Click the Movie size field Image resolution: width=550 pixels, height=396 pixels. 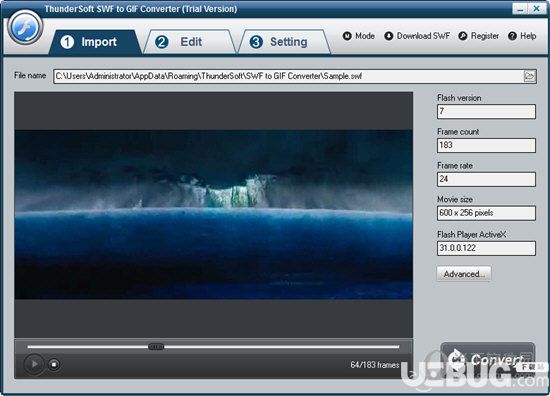(486, 213)
